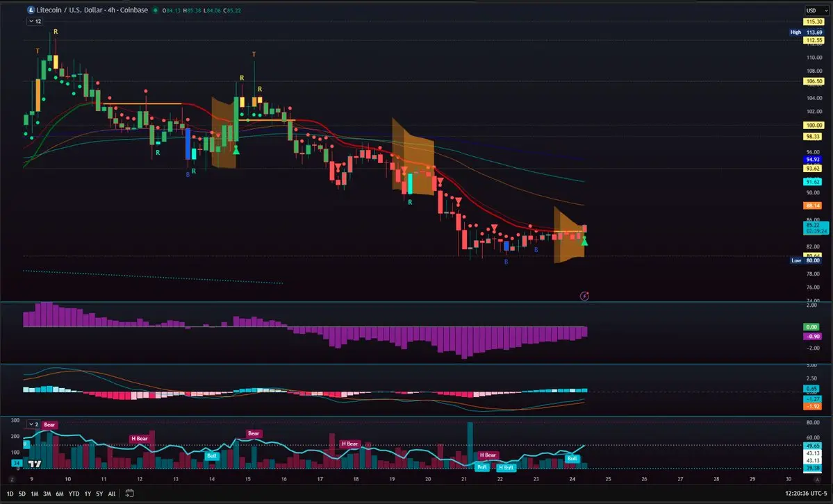This screenshot has width=833, height=504.
Task: Select the 6M time range
Action: (60, 494)
